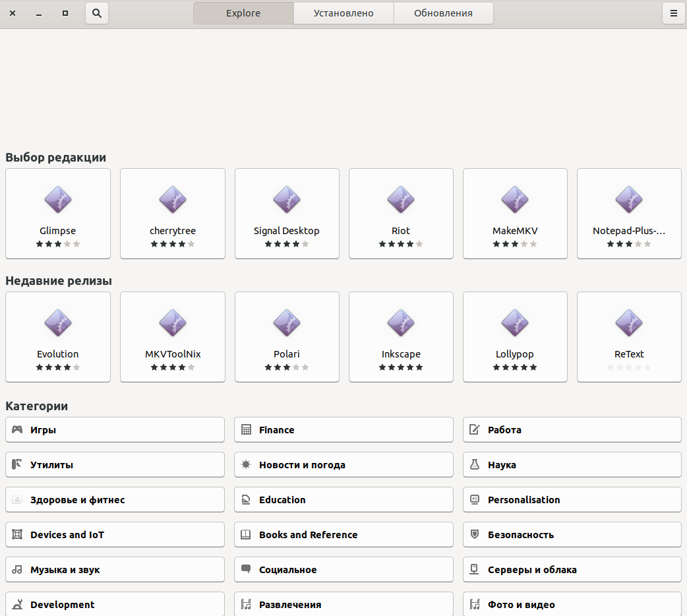Click the music note icon beside Музыка и звук

[17, 569]
